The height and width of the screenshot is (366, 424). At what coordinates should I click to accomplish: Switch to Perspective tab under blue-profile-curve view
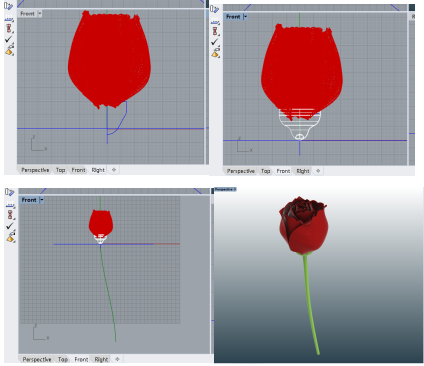[x=35, y=170]
